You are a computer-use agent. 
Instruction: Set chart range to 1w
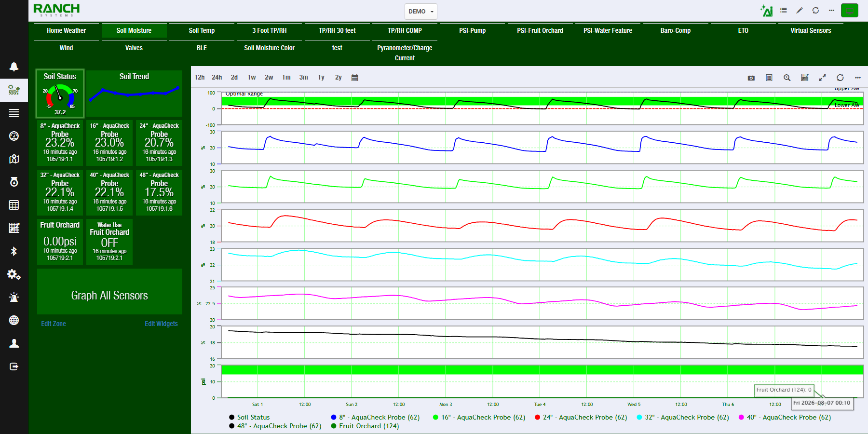pos(252,78)
